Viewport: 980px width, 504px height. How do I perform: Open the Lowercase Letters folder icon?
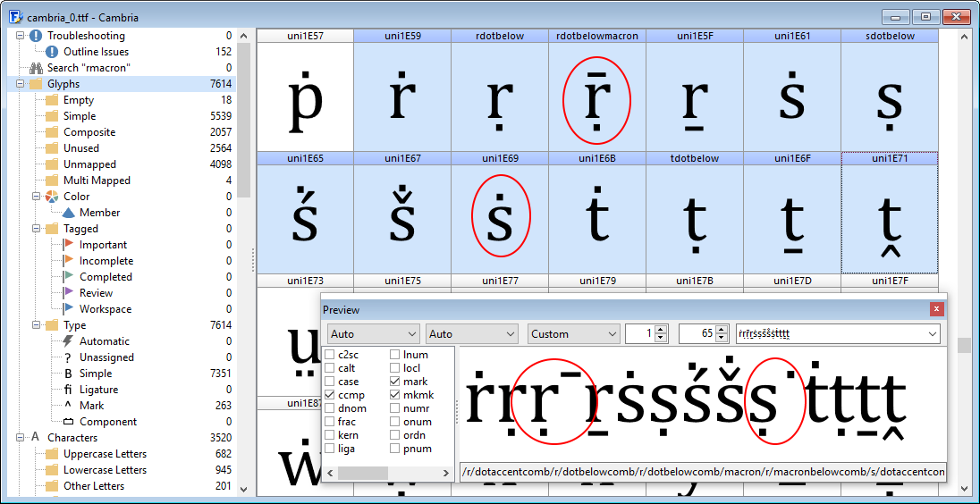pyautogui.click(x=52, y=470)
